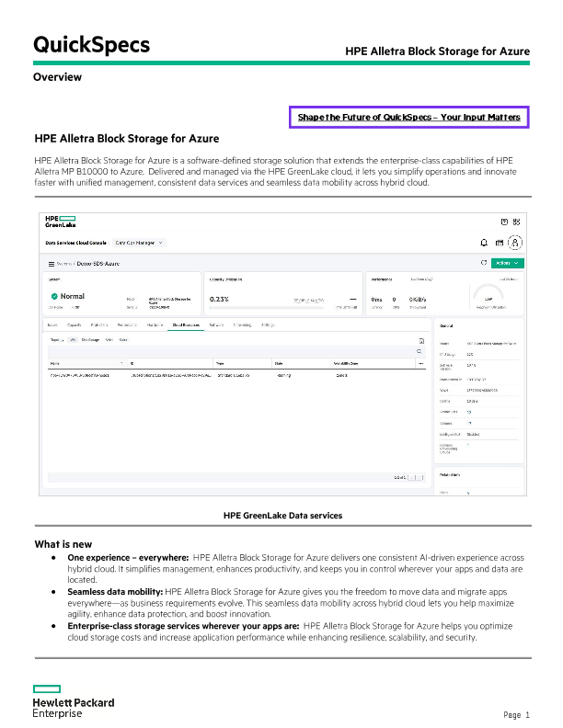Click the 'Seamless data mobility:' bullet heading
The height and width of the screenshot is (728, 563).
tap(115, 592)
